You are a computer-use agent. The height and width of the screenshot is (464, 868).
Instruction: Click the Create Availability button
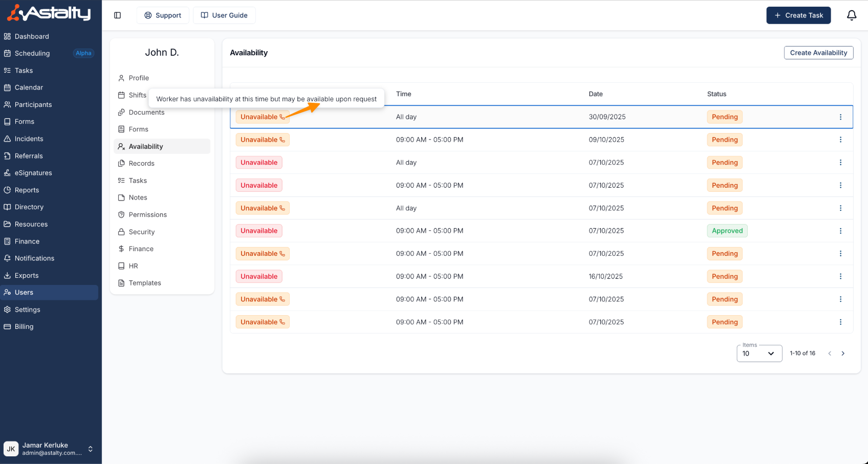coord(818,53)
